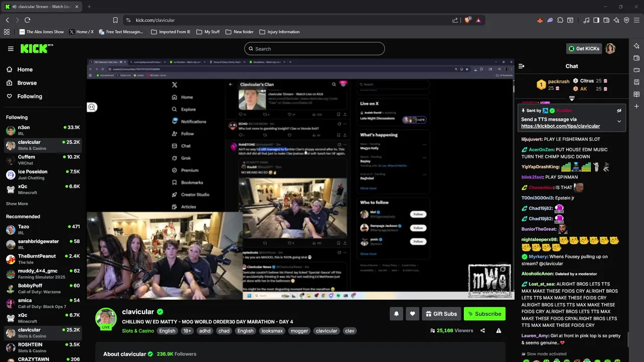Click the report warning triangle icon

[x=499, y=331]
